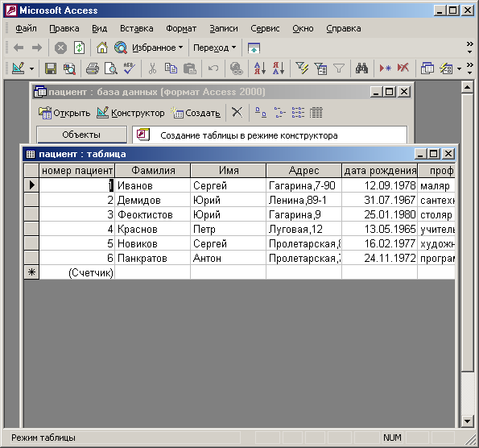Click the vertical scrollbar up arrow
Image resolution: width=479 pixels, height=448 pixels.
(x=467, y=88)
